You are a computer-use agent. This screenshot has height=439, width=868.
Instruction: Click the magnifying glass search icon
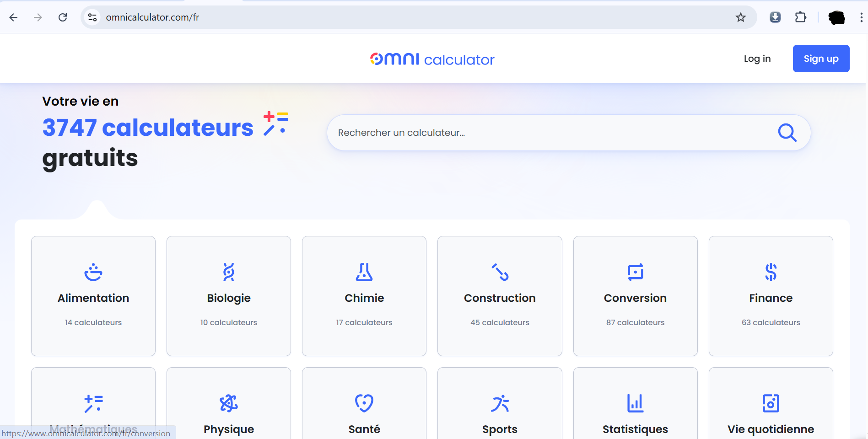pos(787,133)
